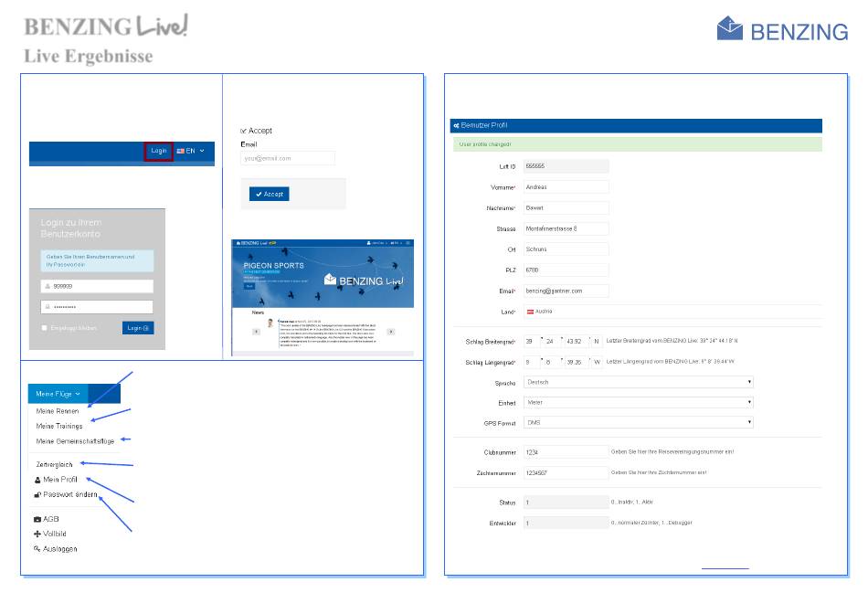
Task: Edit the PLZ field containing 6780
Action: tap(566, 270)
